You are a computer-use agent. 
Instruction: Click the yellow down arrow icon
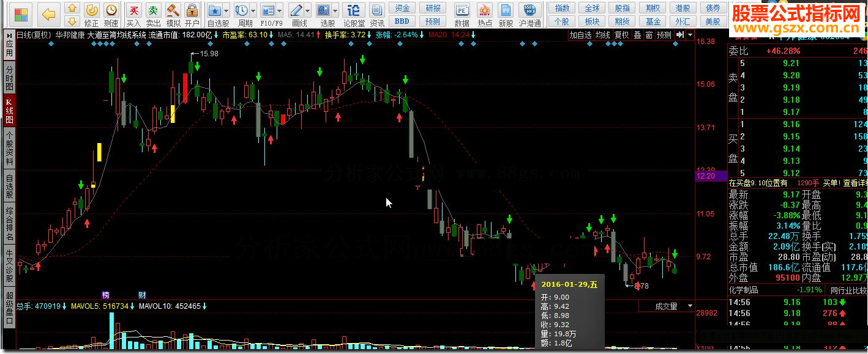(72, 21)
